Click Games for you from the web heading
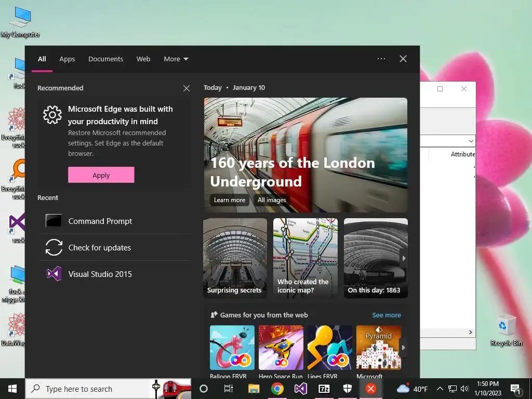 (264, 315)
